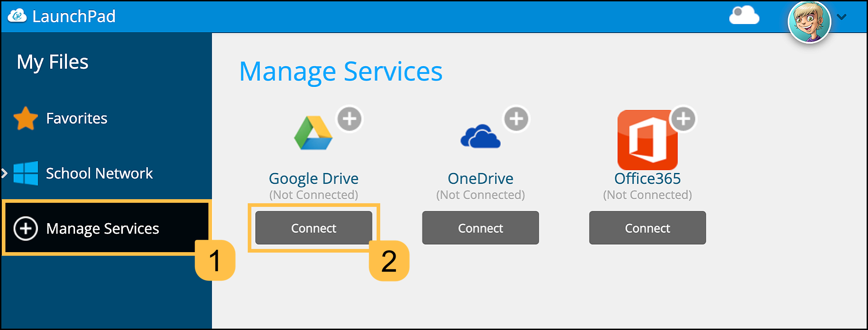Select the Manage Services sidebar item
Viewport: 868px width, 330px height.
pyautogui.click(x=103, y=229)
